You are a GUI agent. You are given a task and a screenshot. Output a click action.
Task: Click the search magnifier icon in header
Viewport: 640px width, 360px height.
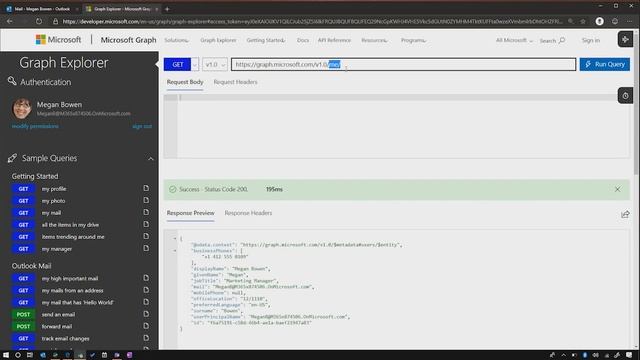point(562,40)
